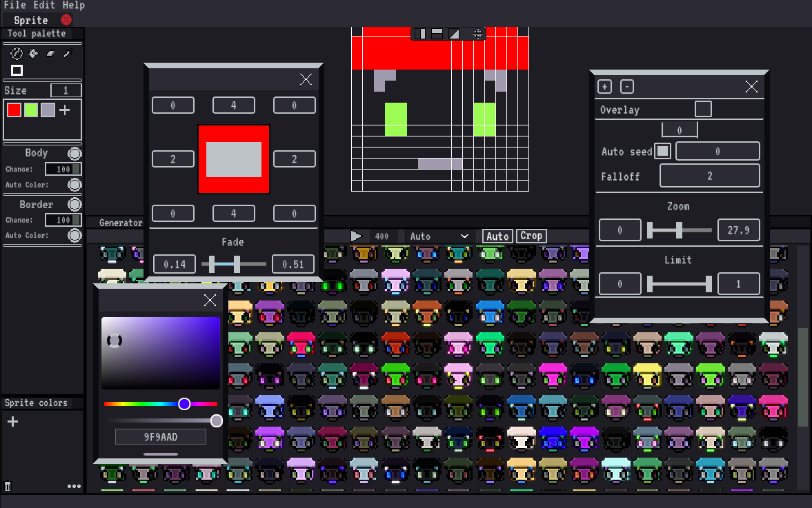
Task: Select the Fill bucket tool
Action: pyautogui.click(x=32, y=53)
